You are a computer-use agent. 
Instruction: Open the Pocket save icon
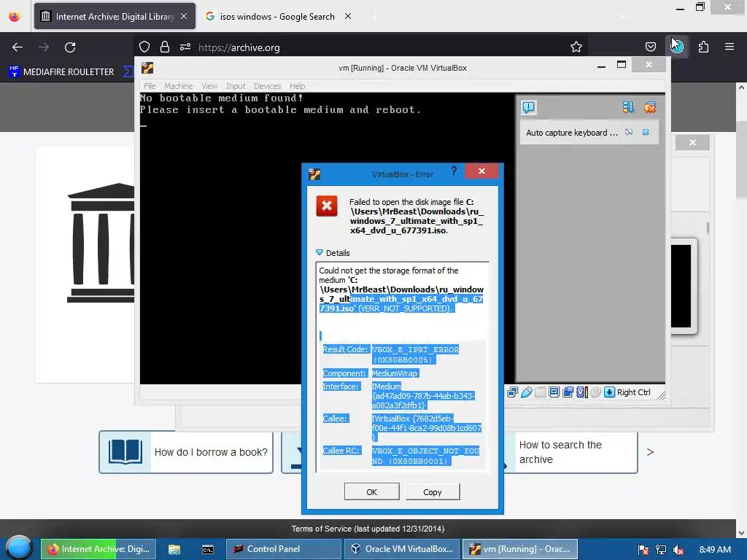[x=651, y=47]
